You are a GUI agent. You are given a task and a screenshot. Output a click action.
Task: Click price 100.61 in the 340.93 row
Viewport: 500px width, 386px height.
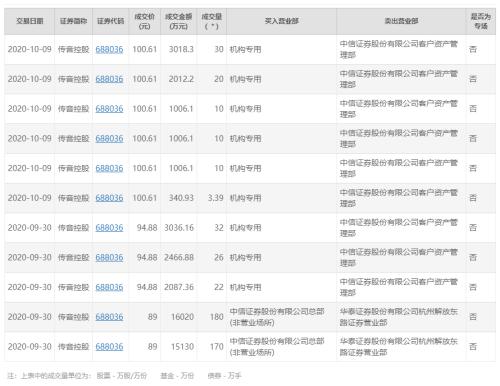145,198
